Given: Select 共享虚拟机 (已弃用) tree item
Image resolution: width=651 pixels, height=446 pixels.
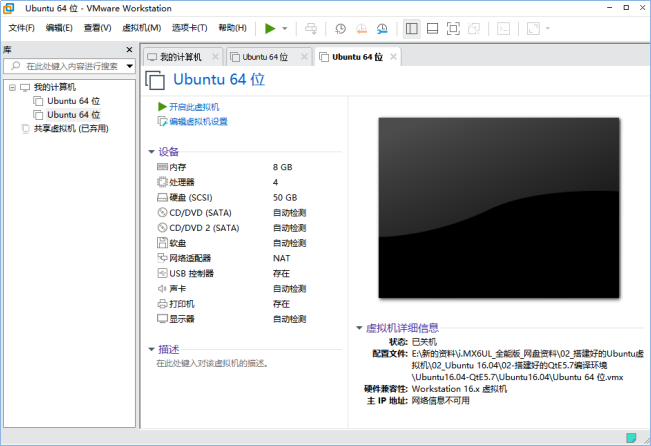Looking at the screenshot, I should [x=71, y=128].
